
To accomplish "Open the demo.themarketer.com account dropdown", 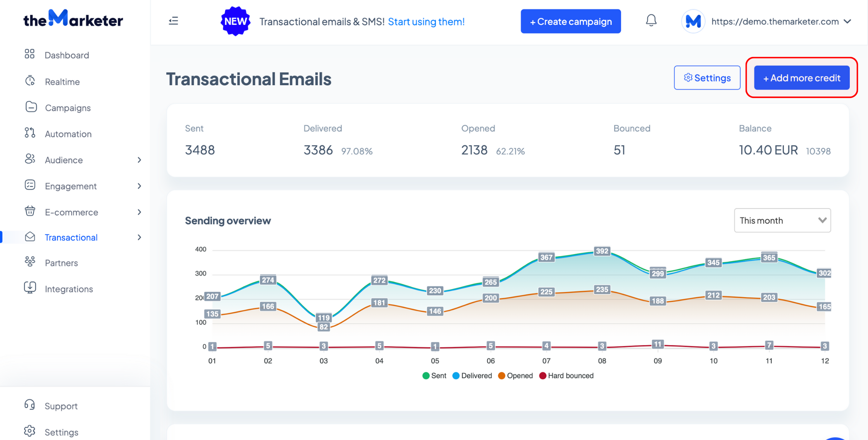I will (781, 21).
